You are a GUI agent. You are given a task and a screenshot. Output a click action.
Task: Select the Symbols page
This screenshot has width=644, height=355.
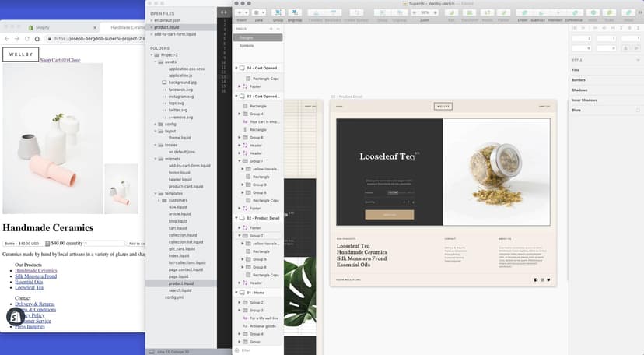(x=247, y=45)
